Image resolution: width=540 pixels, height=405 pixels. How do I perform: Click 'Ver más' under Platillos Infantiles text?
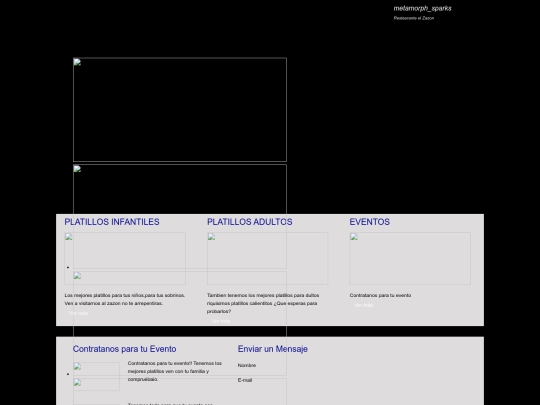pyautogui.click(x=78, y=313)
